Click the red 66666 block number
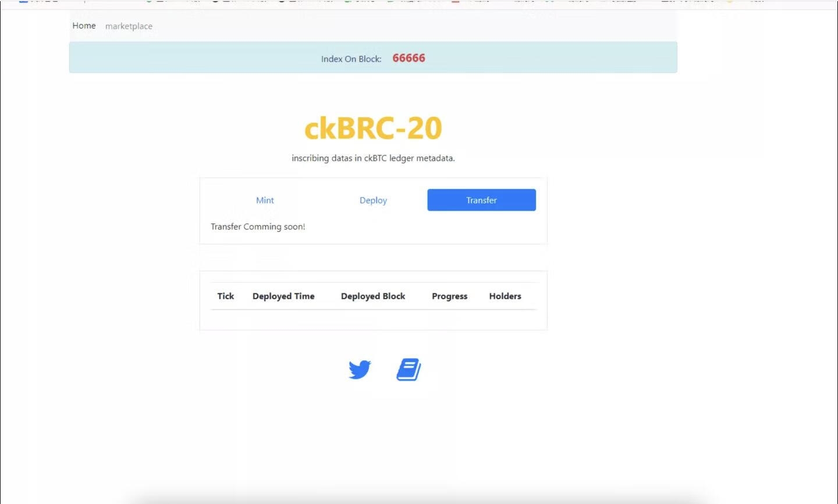838x504 pixels. 409,58
